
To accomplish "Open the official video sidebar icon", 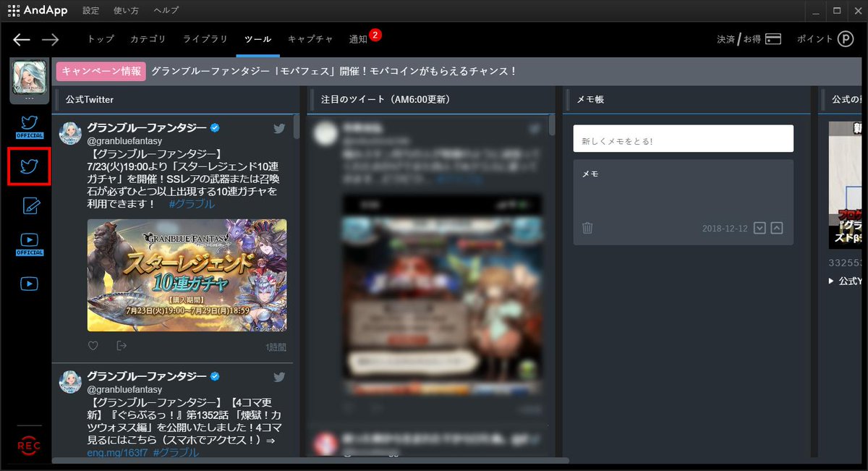I will pyautogui.click(x=29, y=243).
